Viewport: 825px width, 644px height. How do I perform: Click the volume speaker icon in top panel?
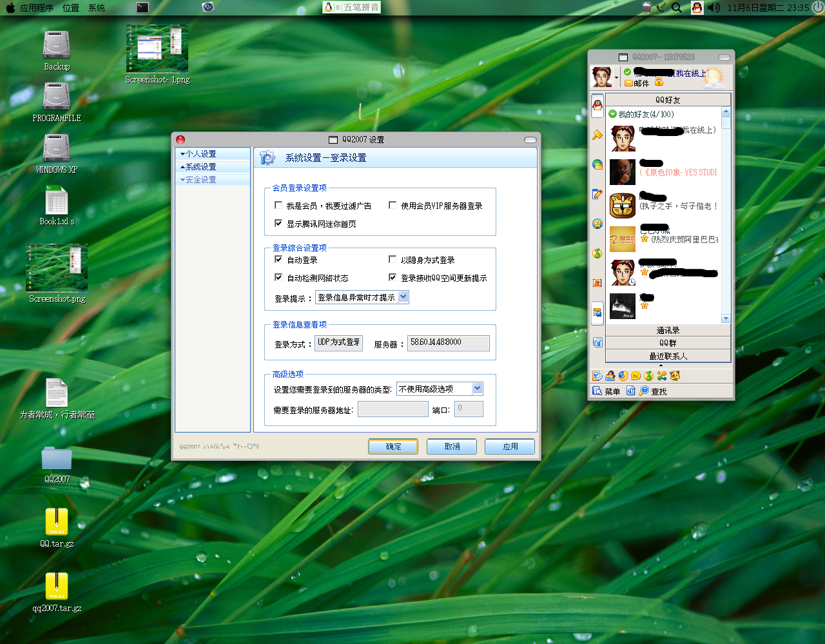(x=713, y=8)
